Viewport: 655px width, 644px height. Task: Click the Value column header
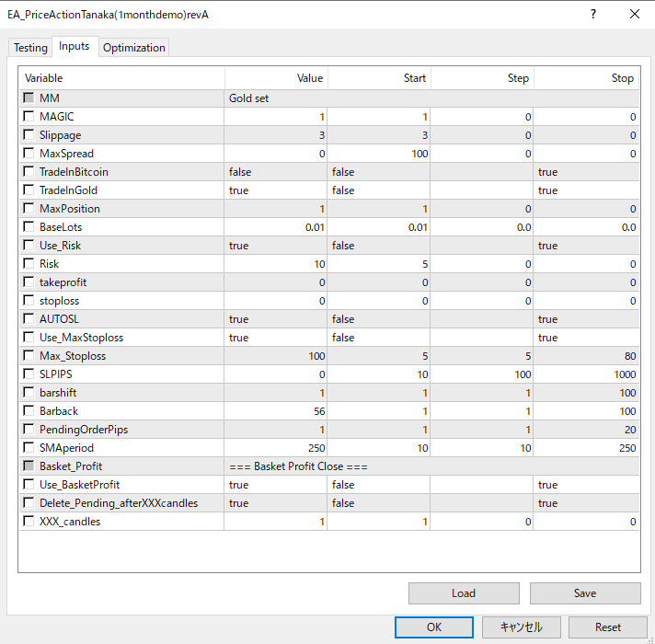point(276,78)
